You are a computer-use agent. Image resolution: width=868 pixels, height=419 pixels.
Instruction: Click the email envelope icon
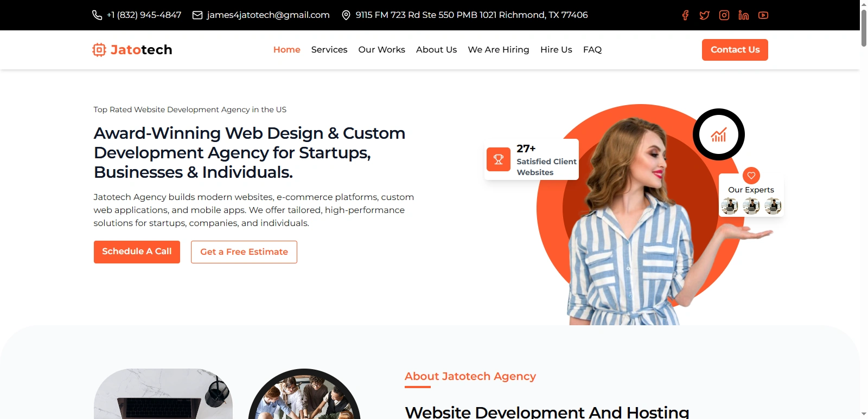coord(197,15)
